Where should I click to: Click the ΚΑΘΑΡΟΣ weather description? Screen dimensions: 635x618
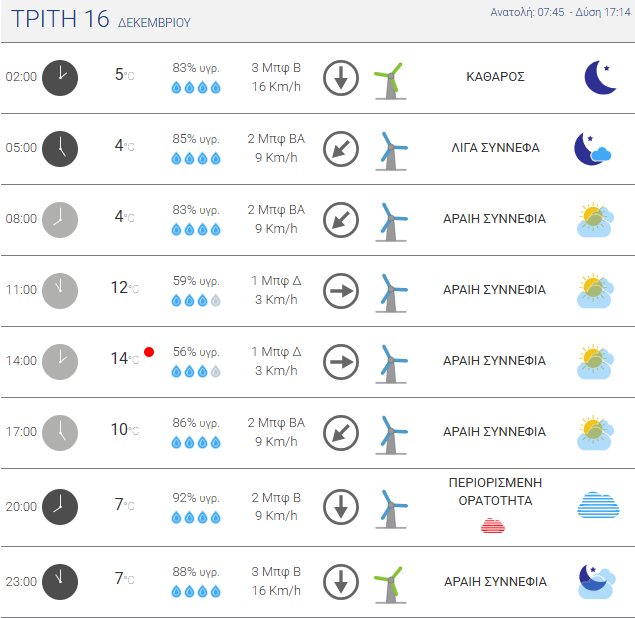(495, 76)
